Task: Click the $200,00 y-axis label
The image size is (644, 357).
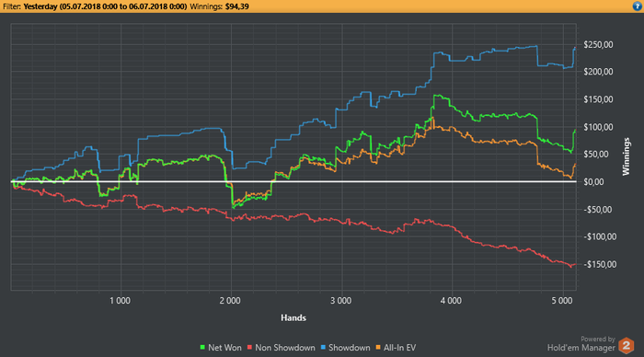Action: [x=598, y=72]
